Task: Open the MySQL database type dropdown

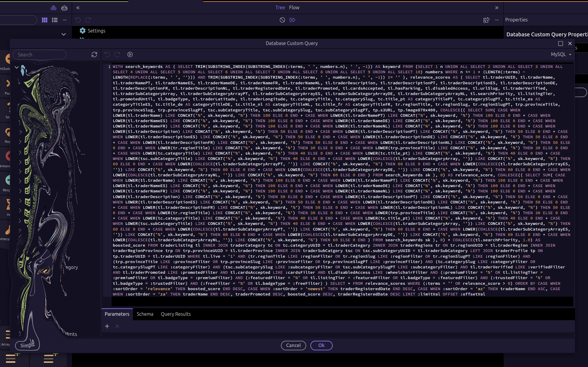Action: [x=561, y=54]
